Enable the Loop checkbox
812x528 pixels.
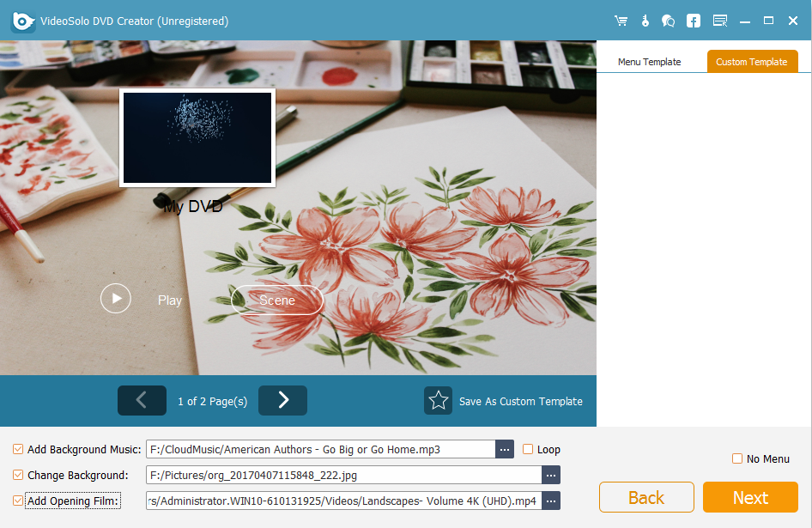click(x=528, y=449)
